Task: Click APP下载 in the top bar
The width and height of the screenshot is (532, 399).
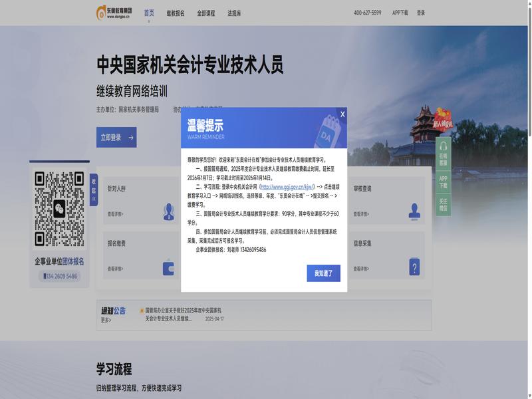Action: click(x=400, y=13)
